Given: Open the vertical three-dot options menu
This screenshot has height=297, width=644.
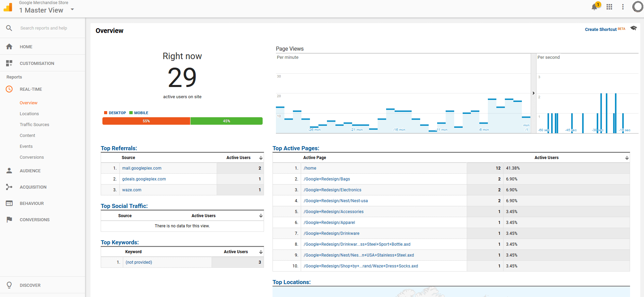Looking at the screenshot, I should [x=623, y=7].
